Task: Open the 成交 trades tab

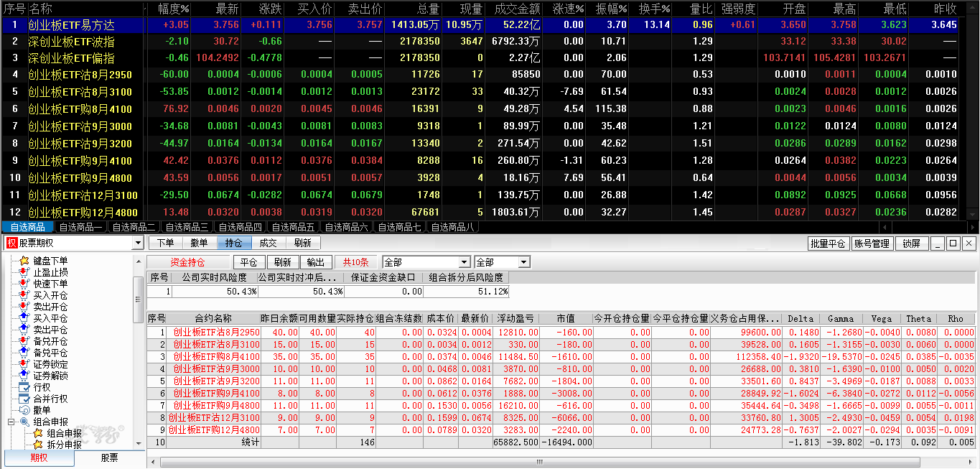Action: pos(269,243)
